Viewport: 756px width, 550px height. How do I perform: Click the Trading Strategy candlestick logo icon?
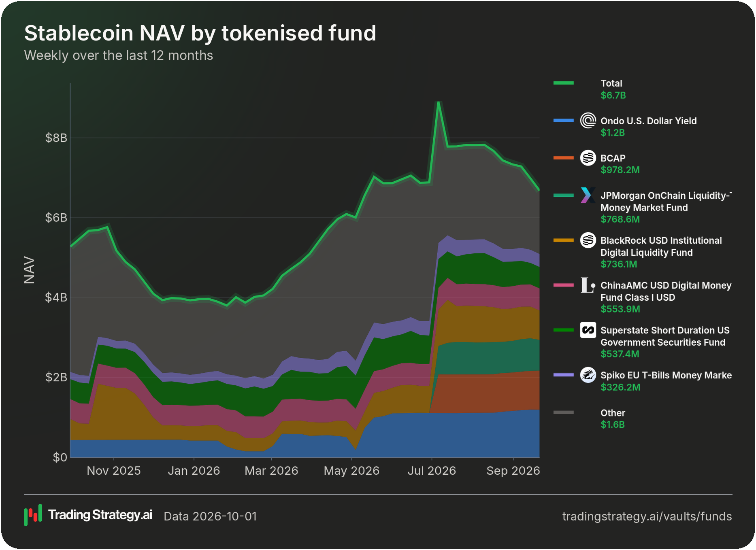[33, 515]
